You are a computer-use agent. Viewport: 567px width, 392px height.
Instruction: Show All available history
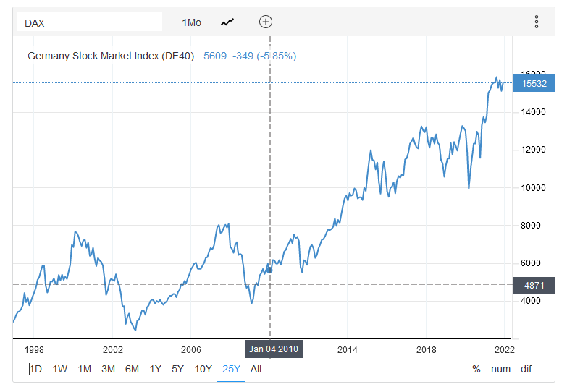pos(256,369)
